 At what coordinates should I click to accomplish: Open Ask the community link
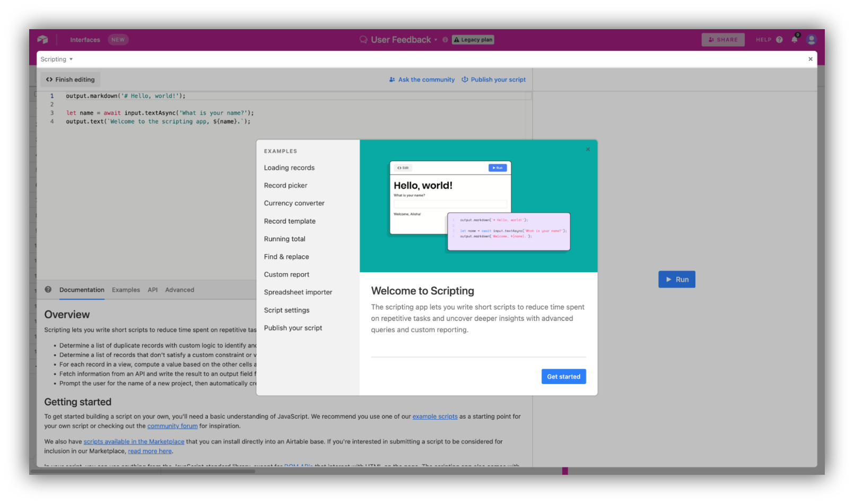tap(422, 80)
